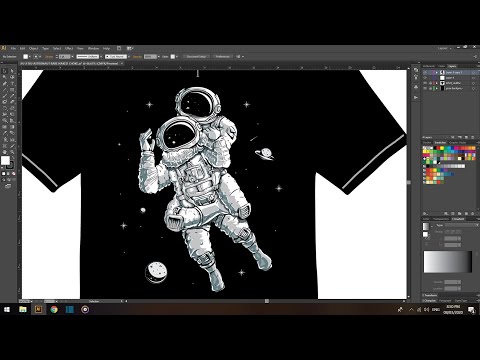Click the target circle of the top layer
The height and width of the screenshot is (360, 480).
(473, 72)
